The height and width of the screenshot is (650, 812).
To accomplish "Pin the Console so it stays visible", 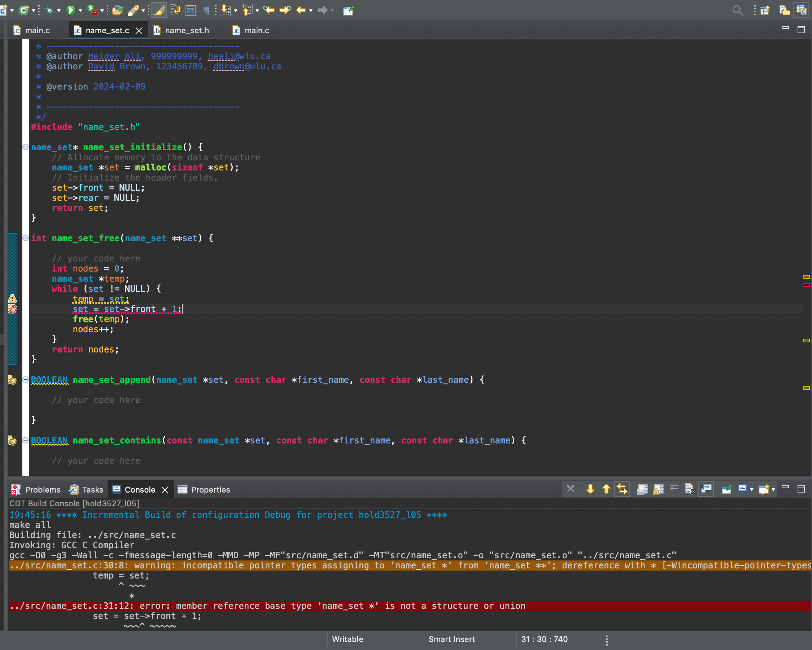I will tap(727, 489).
